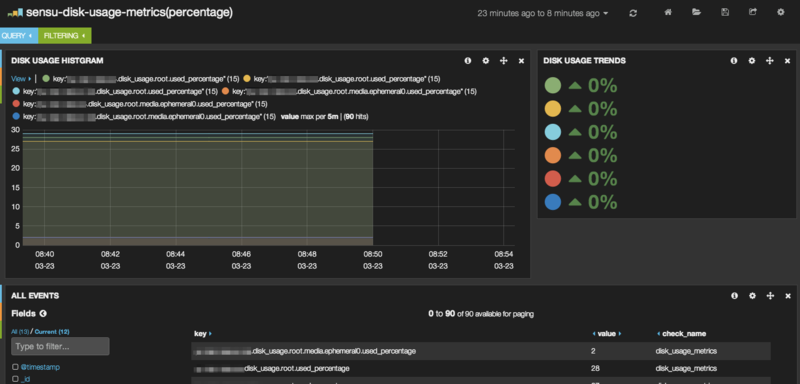Click move handle of All Events panel
The image size is (800, 384).
click(770, 295)
